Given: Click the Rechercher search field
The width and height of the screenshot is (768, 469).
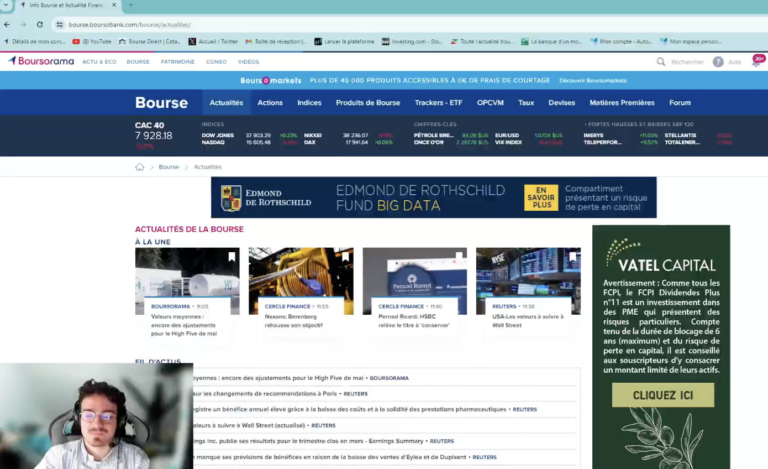Looking at the screenshot, I should tap(687, 62).
